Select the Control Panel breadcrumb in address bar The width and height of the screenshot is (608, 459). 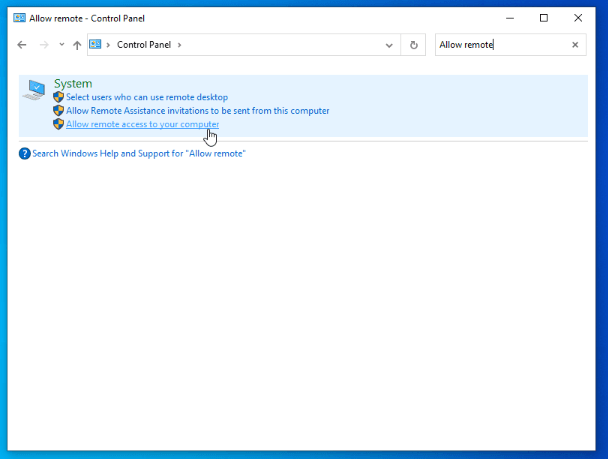tap(144, 45)
